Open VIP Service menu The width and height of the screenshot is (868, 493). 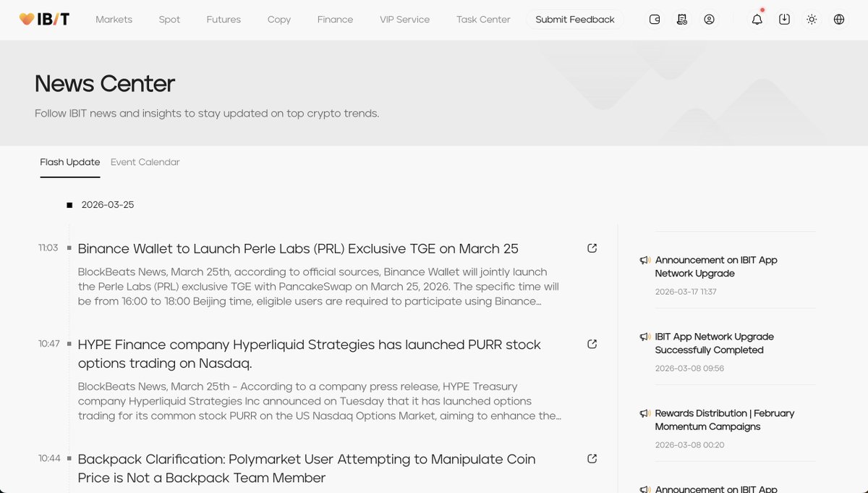click(x=404, y=20)
